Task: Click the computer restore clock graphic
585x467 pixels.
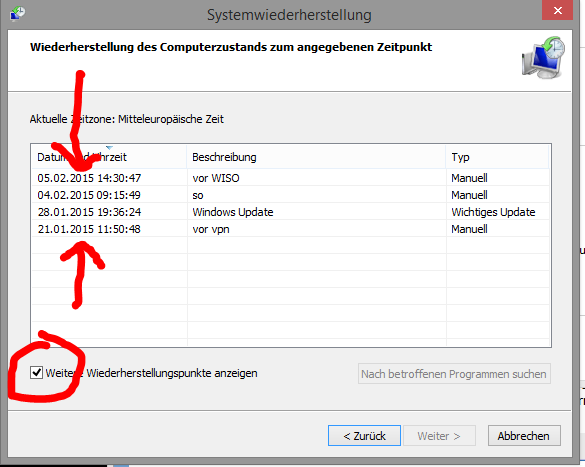Action: coord(543,57)
